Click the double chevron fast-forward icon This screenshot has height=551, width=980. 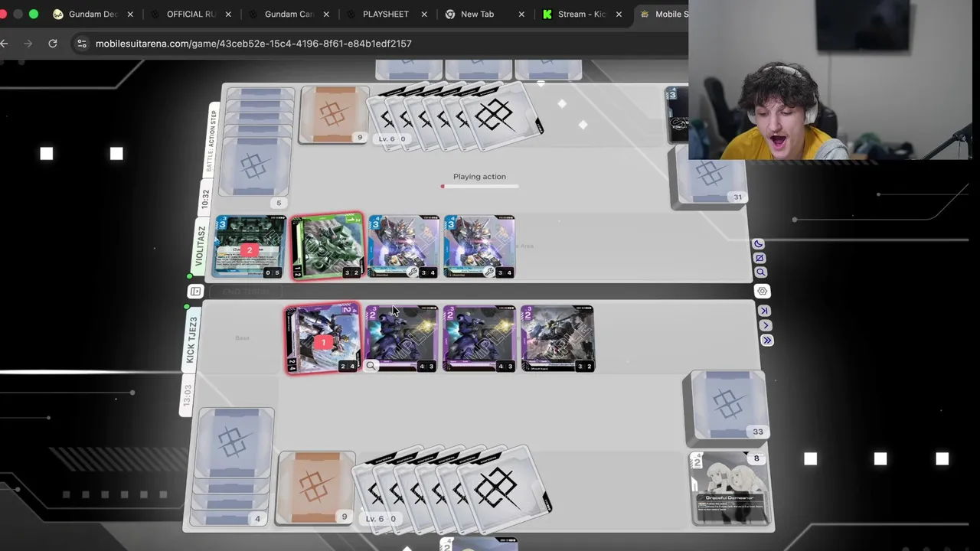[766, 341]
